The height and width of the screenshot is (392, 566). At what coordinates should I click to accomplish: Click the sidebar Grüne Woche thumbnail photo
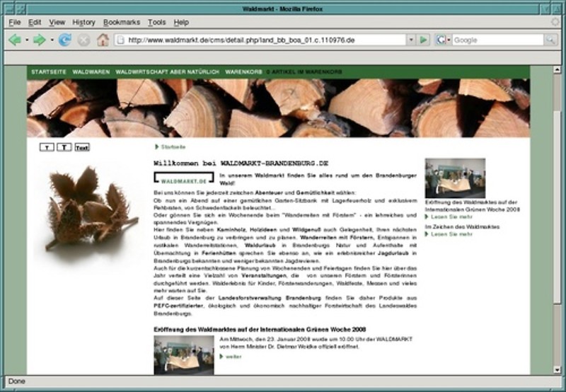[455, 178]
